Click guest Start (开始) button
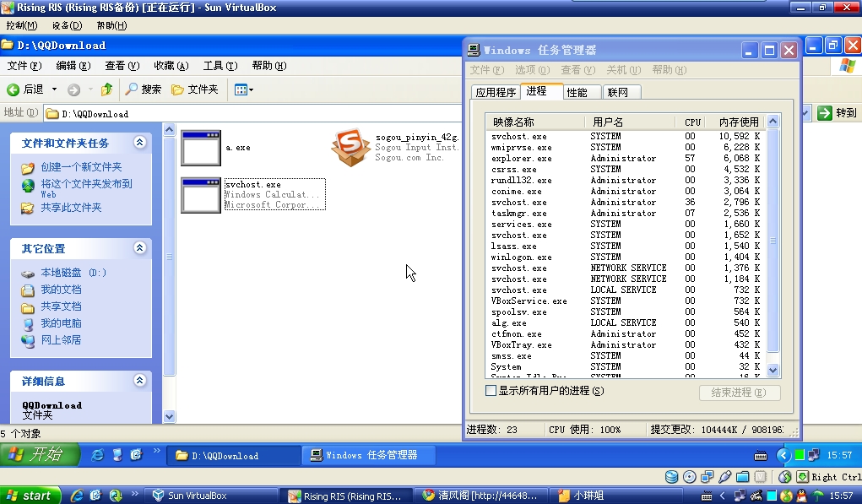This screenshot has width=862, height=504. pyautogui.click(x=40, y=454)
